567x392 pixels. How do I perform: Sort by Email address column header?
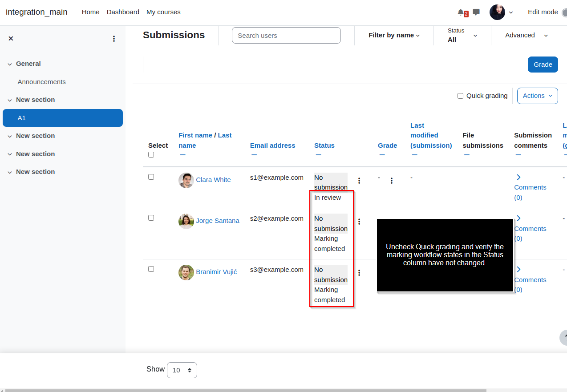[x=273, y=145]
